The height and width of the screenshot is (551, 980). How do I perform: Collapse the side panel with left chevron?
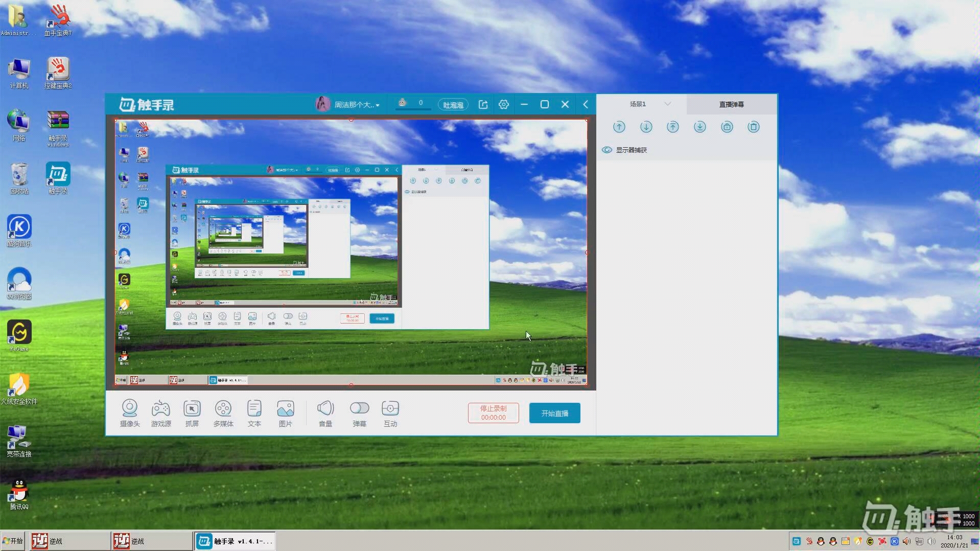pyautogui.click(x=586, y=104)
